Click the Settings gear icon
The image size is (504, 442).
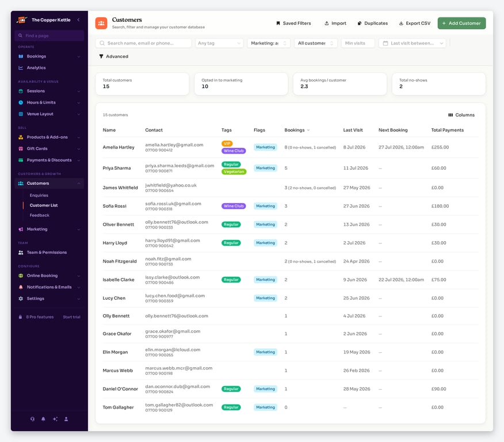tap(21, 299)
